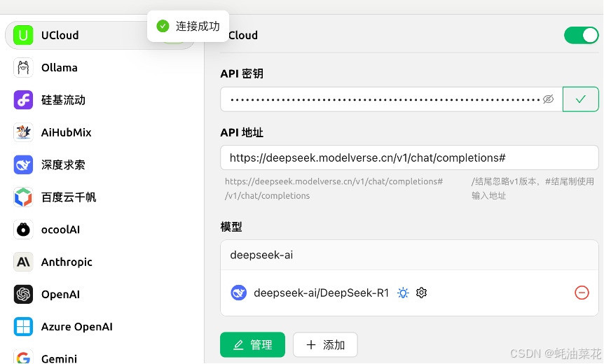Click the 连接成功 success notification
This screenshot has height=364, width=604.
point(188,26)
